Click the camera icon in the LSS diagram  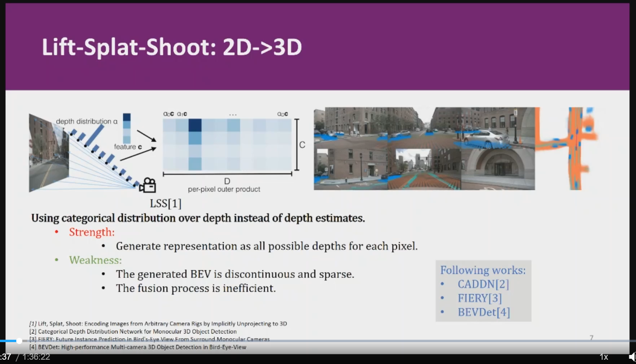point(148,185)
